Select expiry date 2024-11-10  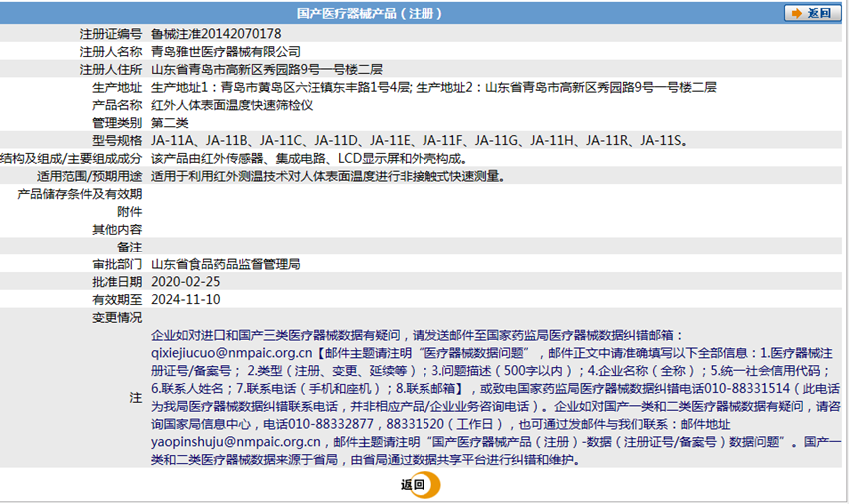[185, 299]
